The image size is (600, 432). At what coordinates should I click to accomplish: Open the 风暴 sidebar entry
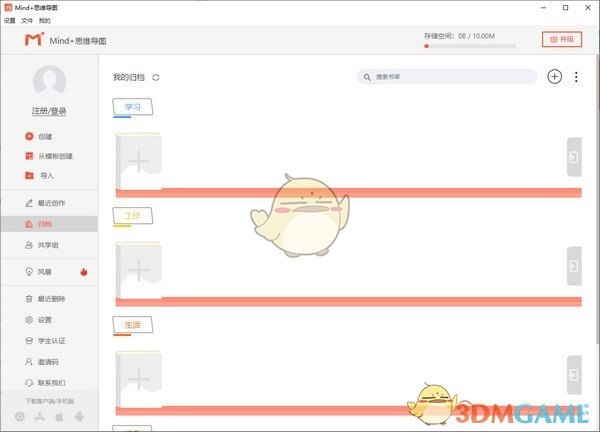pyautogui.click(x=39, y=272)
